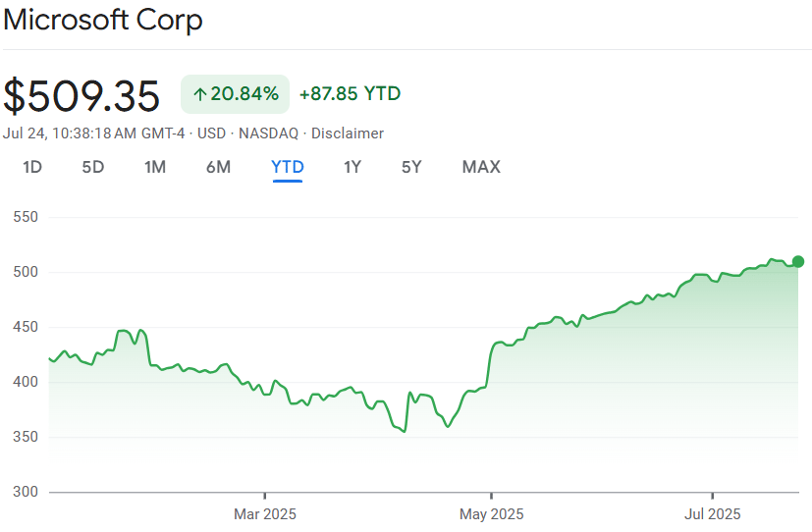This screenshot has height=532, width=812.
Task: Click the May 2025 axis label
Action: coord(492,514)
